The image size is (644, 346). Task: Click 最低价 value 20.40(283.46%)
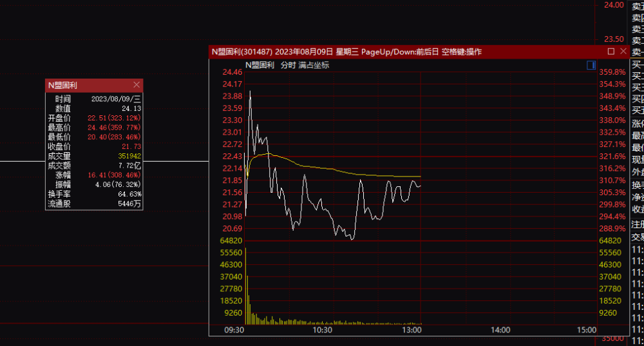pos(114,137)
